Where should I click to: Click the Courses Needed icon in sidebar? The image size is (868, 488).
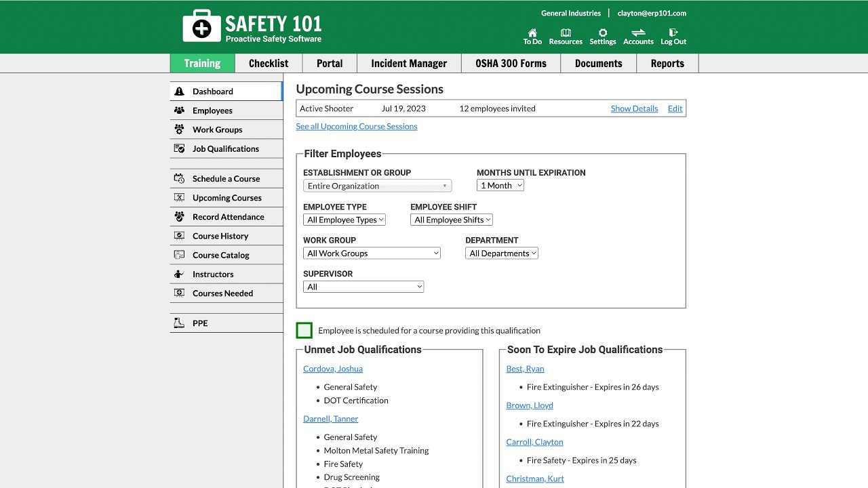point(179,293)
